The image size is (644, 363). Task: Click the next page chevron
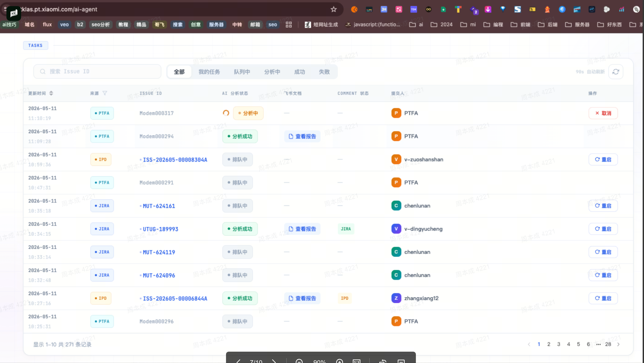click(618, 344)
